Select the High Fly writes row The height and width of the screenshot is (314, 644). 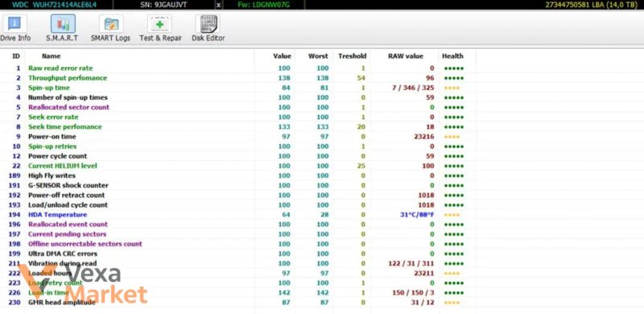point(52,176)
